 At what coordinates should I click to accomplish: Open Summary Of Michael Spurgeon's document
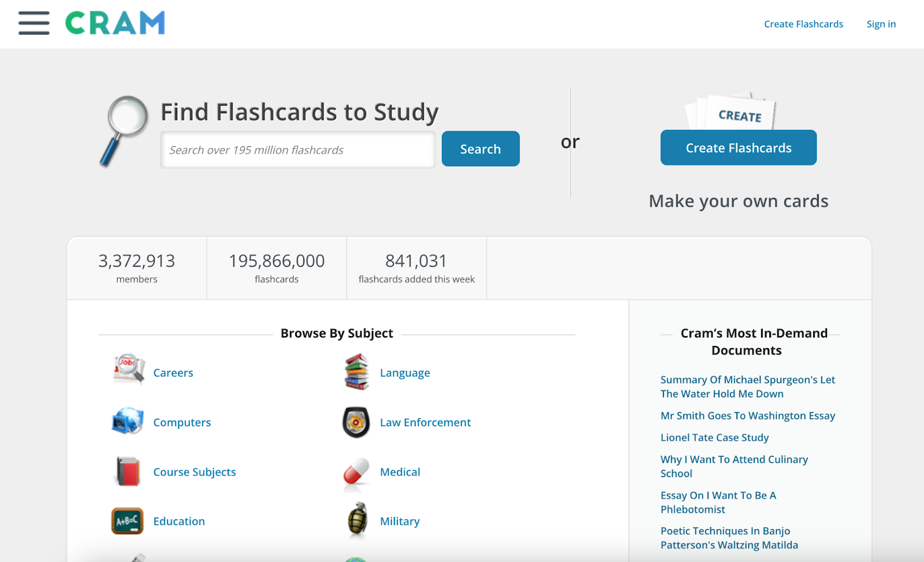[747, 386]
